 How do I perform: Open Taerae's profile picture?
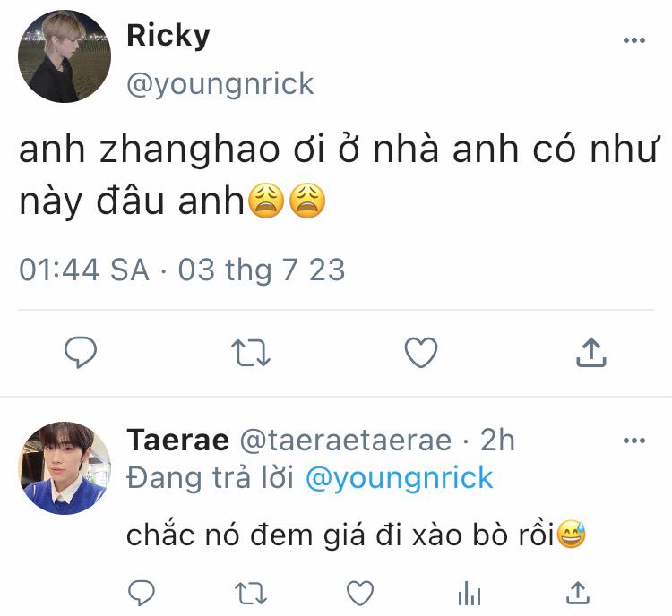(65, 467)
